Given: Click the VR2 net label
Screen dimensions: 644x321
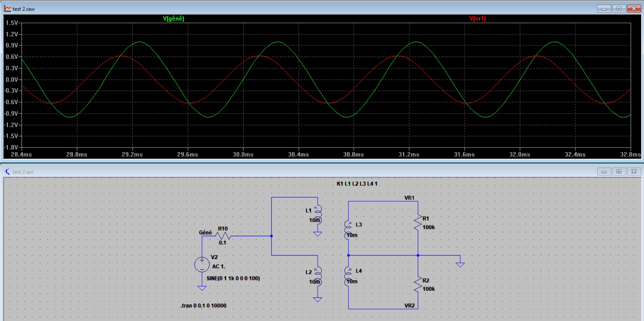Looking at the screenshot, I should point(409,306).
